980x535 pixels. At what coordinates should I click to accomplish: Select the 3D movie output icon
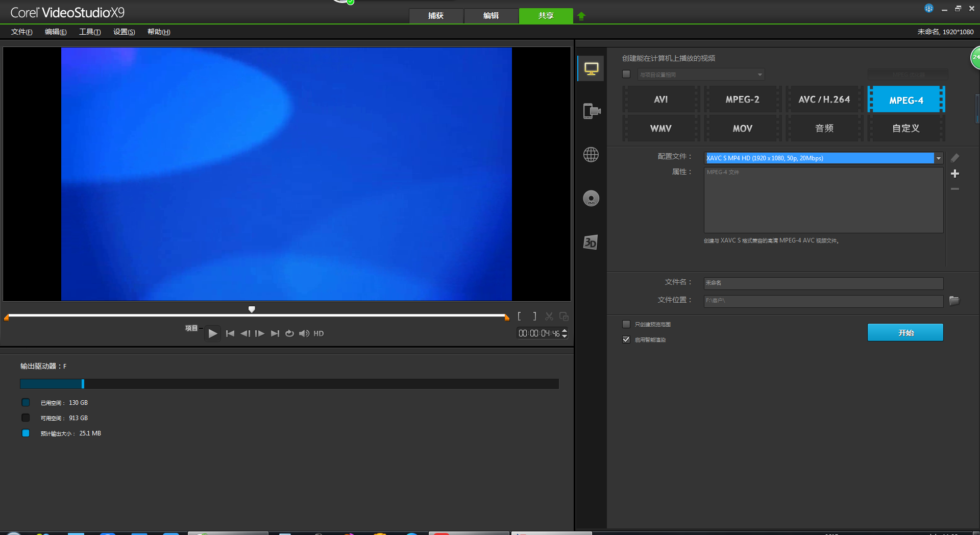[591, 242]
